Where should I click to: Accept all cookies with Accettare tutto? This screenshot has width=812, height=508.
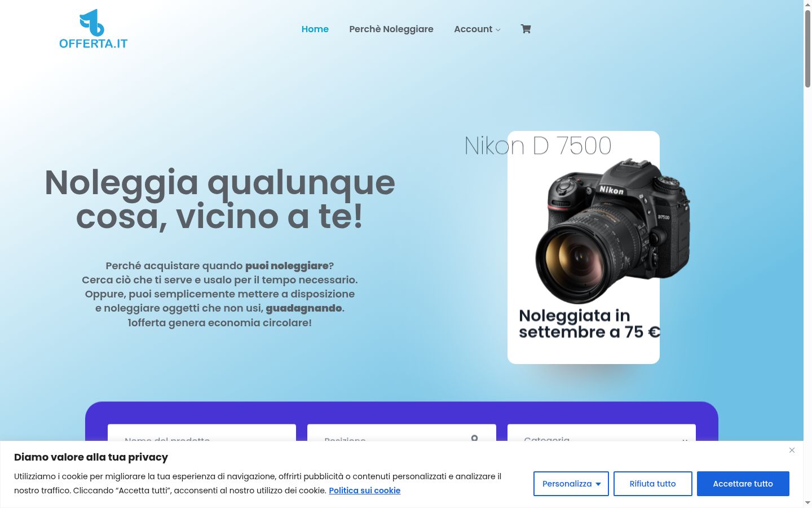(x=743, y=484)
